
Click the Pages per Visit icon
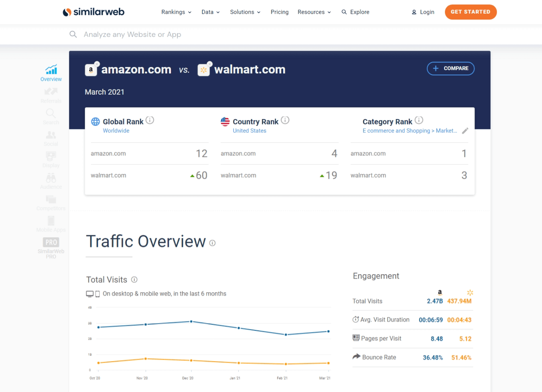356,338
